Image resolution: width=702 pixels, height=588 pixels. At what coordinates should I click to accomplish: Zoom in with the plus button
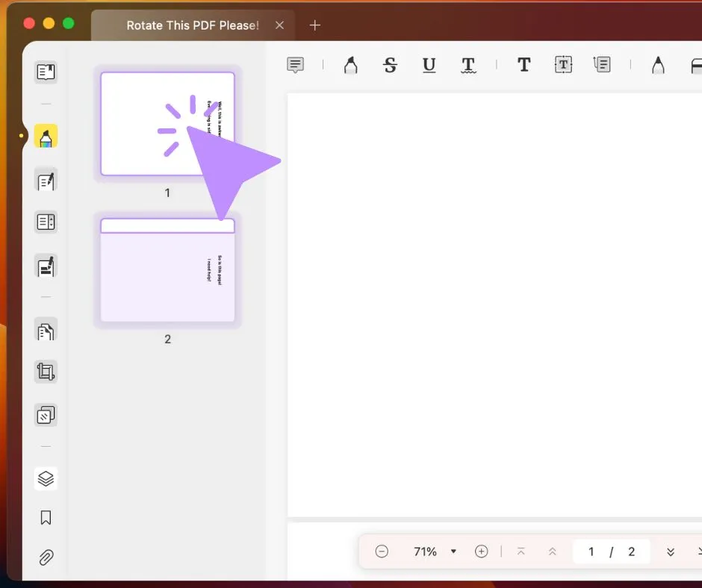[x=481, y=551]
